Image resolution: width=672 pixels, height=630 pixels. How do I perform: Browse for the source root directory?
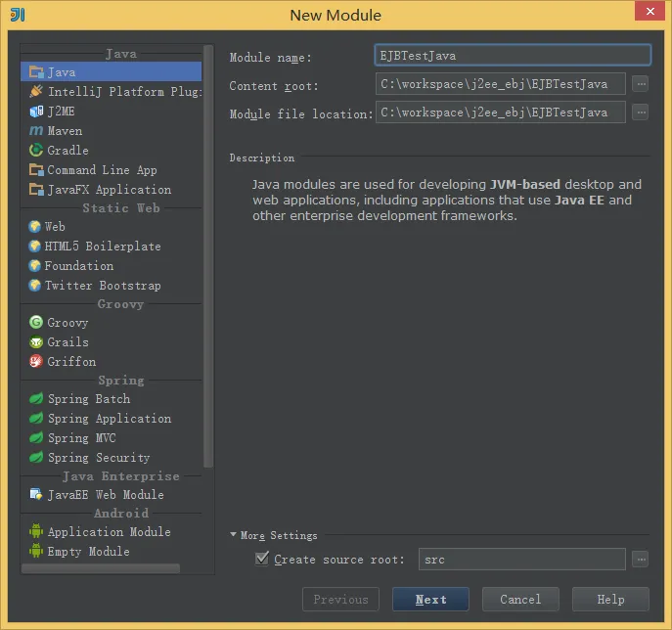(x=641, y=560)
